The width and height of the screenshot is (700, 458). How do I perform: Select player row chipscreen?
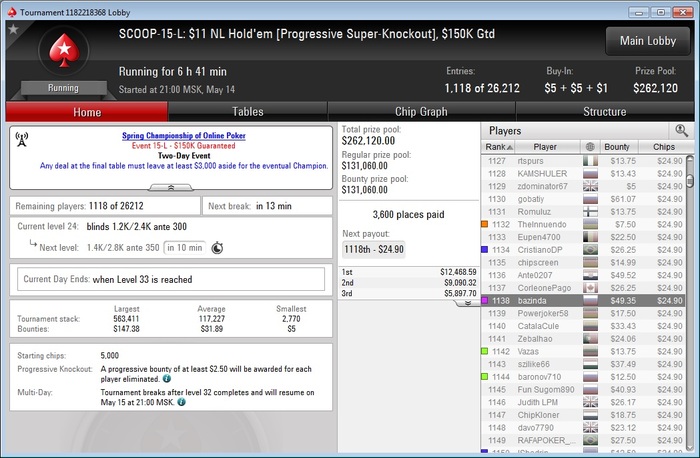click(x=583, y=262)
